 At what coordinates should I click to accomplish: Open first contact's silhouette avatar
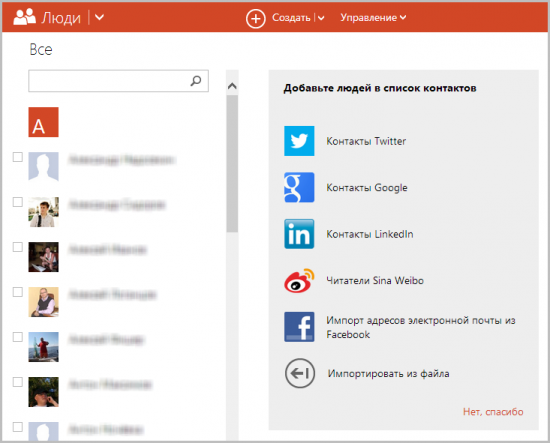click(43, 167)
